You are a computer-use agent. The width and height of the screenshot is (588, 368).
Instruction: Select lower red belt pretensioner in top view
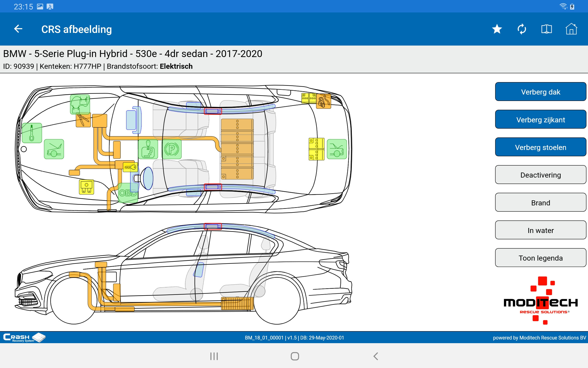[x=213, y=187]
